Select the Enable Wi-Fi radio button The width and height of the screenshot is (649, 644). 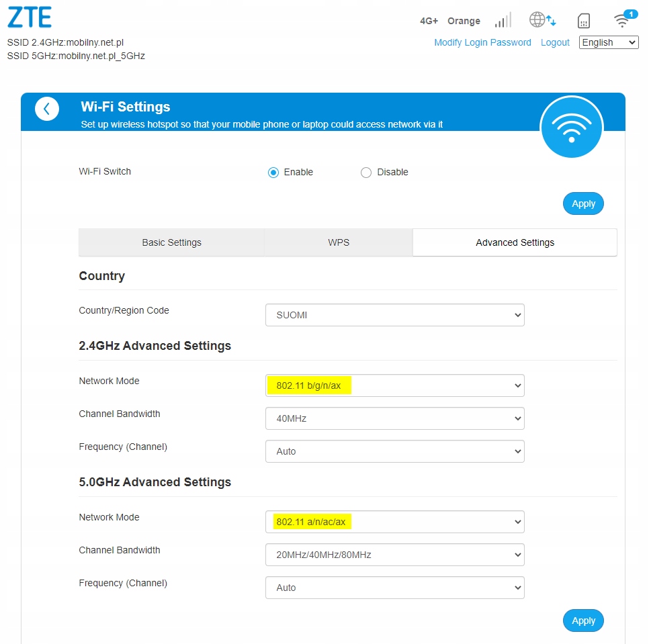pos(273,173)
